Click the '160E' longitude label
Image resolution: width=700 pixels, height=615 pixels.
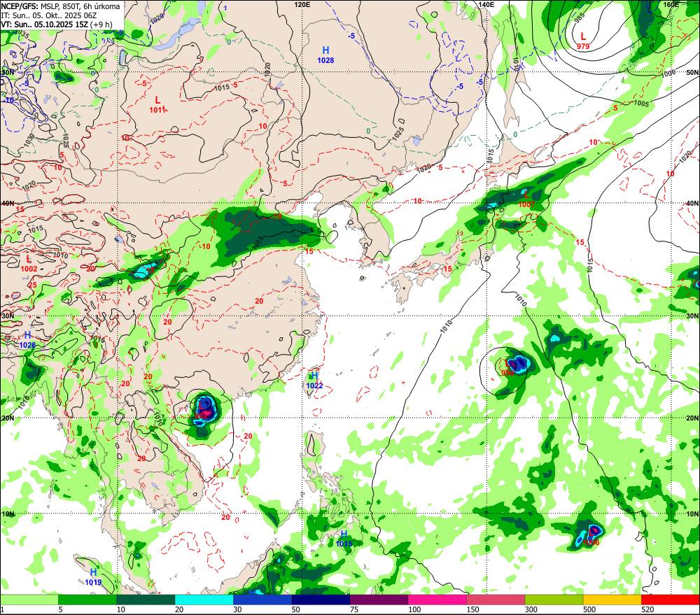[x=670, y=4]
